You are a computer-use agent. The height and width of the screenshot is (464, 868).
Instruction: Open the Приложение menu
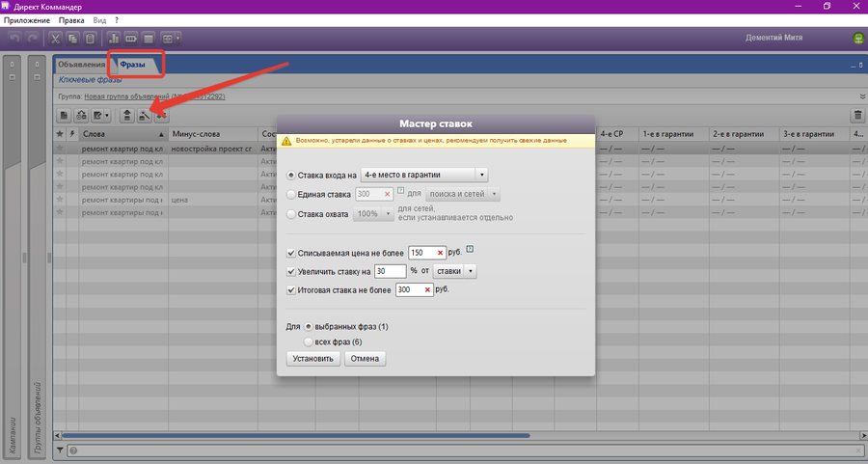[27, 20]
